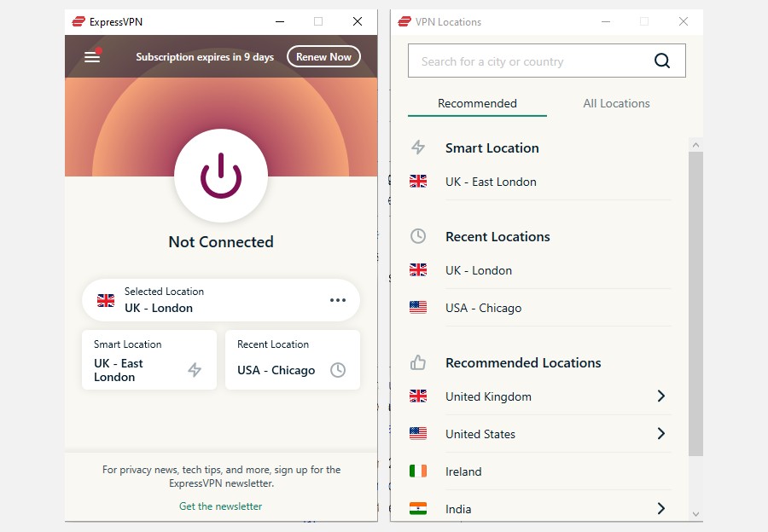The image size is (768, 532).
Task: Focus the Search for a city or country field
Action: [x=547, y=61]
